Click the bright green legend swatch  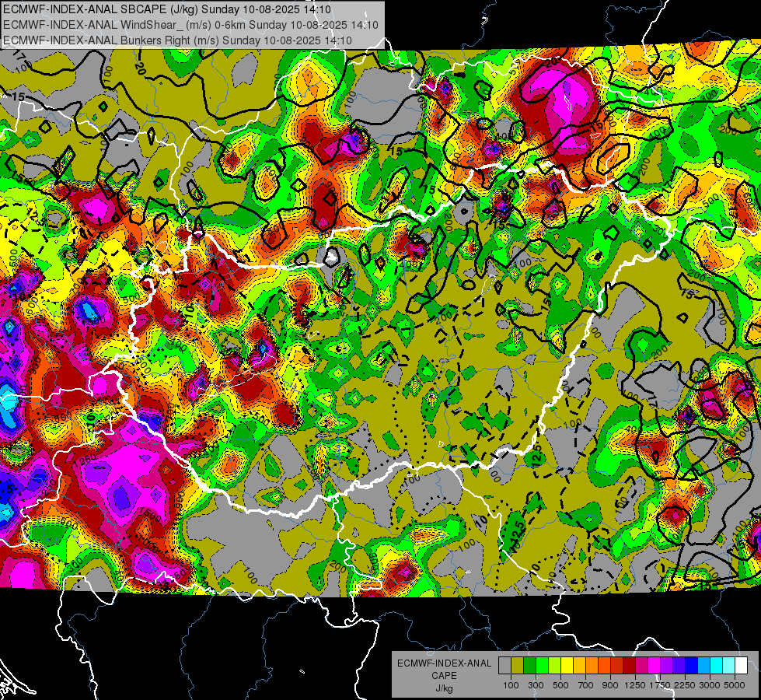[x=542, y=666]
